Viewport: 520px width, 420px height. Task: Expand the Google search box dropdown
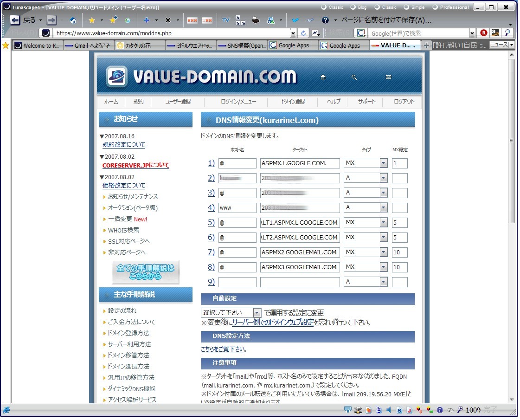click(472, 33)
